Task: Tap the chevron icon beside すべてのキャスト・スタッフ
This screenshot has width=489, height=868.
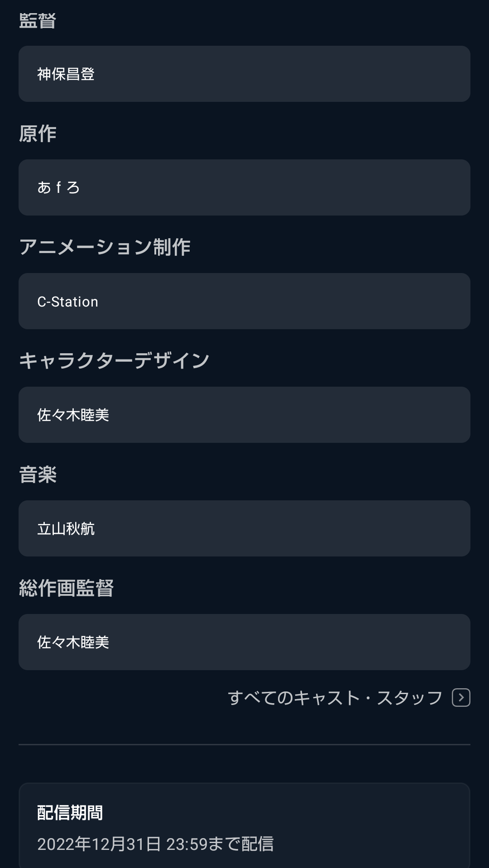Action: tap(461, 697)
